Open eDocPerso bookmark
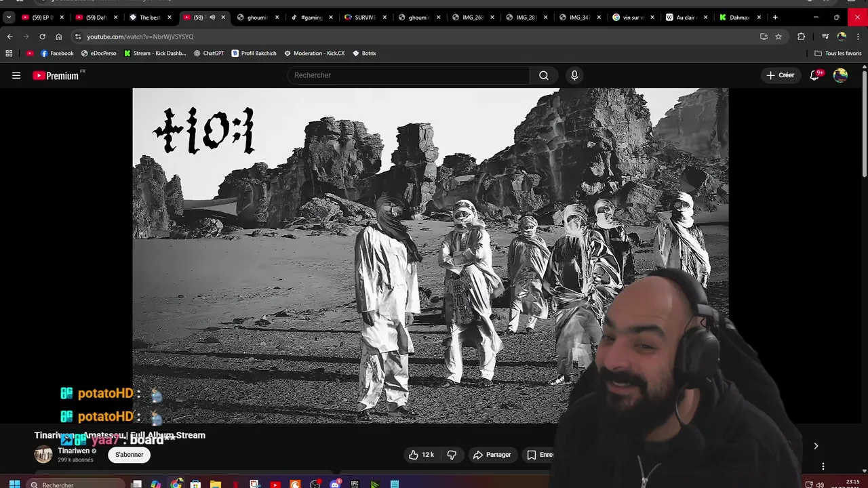Screen dimensions: 868x488 tap(98, 53)
